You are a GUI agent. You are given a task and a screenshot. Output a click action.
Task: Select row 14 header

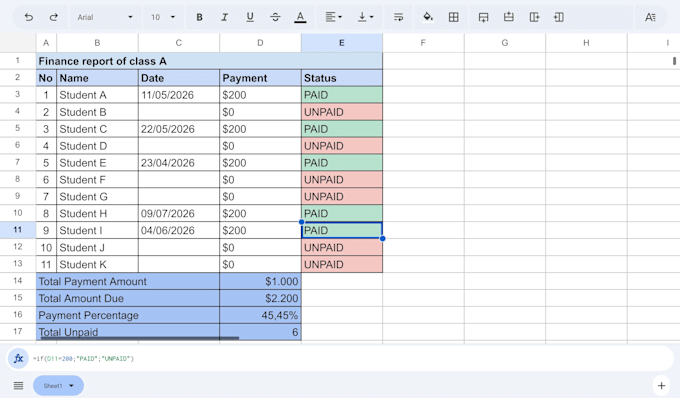point(18,281)
